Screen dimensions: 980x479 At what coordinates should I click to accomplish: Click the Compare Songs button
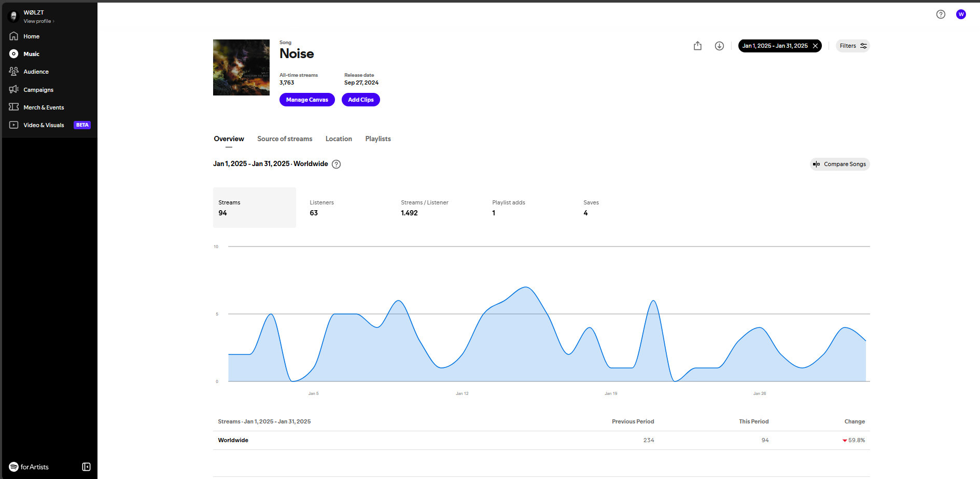click(840, 164)
